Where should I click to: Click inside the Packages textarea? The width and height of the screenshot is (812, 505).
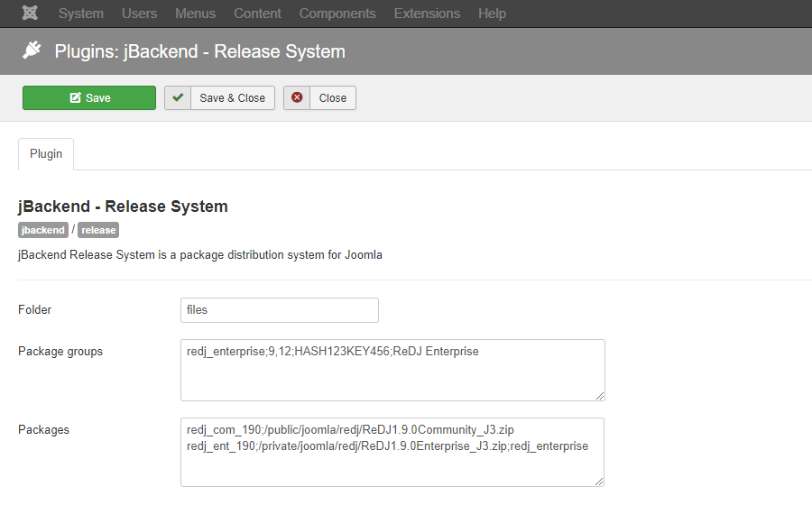pos(392,452)
